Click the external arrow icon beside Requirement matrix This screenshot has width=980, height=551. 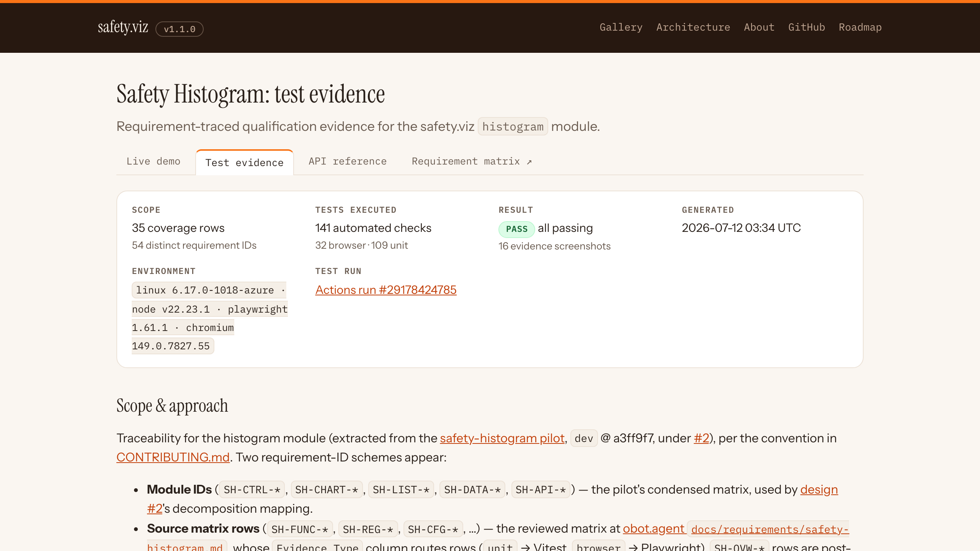tap(529, 162)
